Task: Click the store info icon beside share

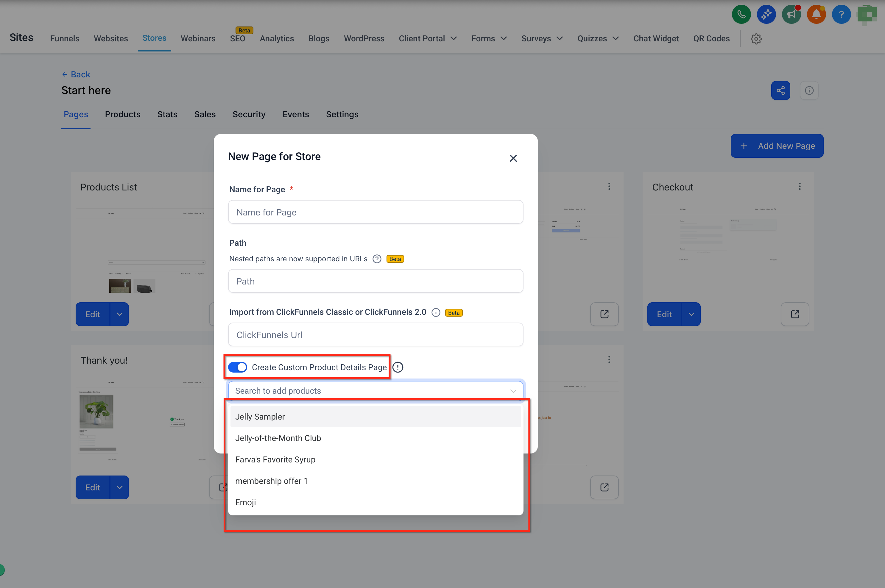Action: [809, 90]
